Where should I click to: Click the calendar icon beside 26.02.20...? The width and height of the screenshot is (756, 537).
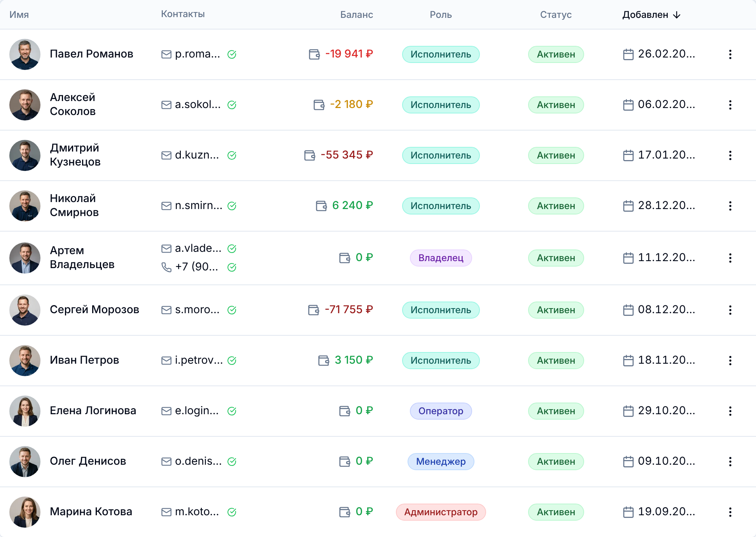(x=628, y=54)
